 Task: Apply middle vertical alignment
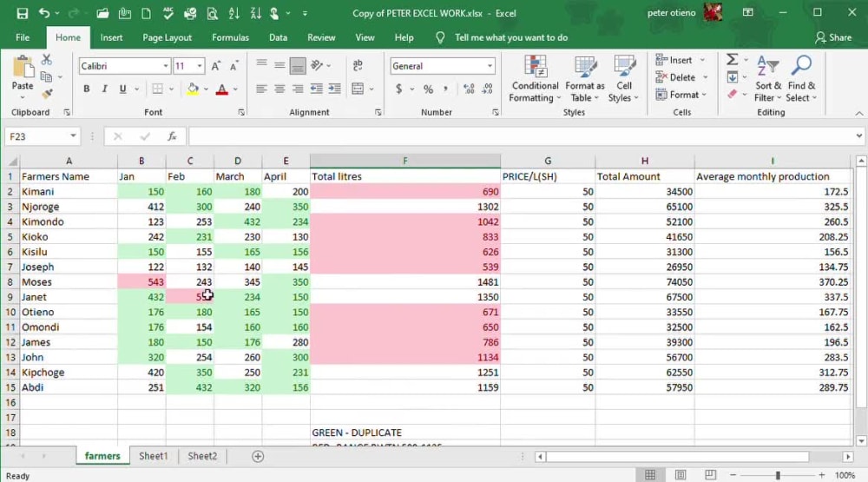click(279, 65)
